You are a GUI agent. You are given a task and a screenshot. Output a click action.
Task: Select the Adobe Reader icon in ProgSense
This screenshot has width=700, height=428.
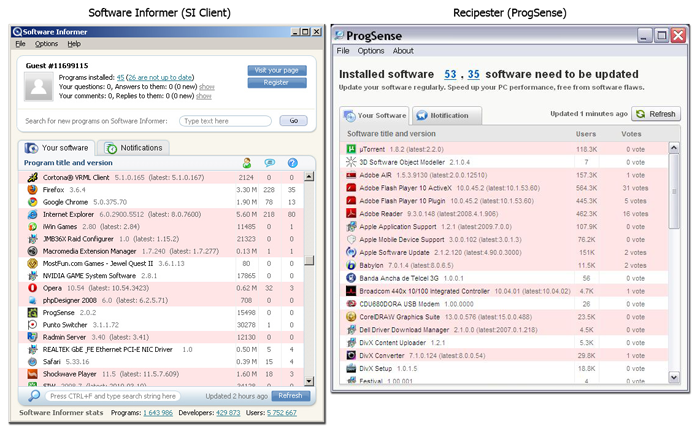tap(350, 213)
